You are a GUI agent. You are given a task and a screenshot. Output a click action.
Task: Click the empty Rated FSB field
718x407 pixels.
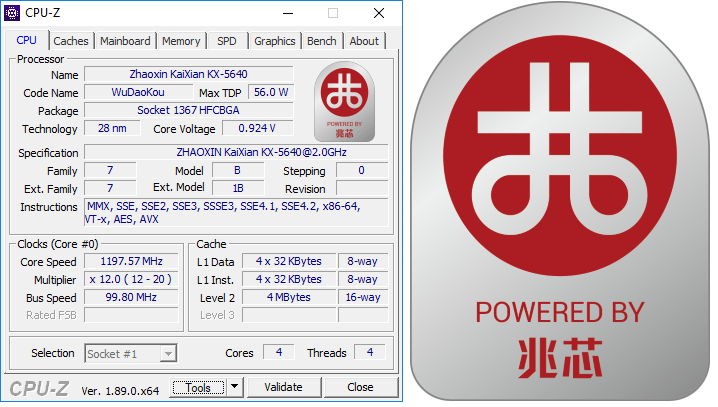131,315
